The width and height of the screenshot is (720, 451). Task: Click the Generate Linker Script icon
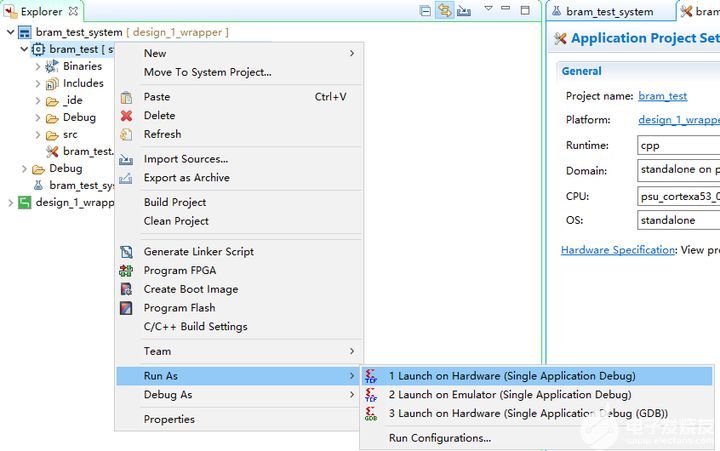pyautogui.click(x=126, y=252)
